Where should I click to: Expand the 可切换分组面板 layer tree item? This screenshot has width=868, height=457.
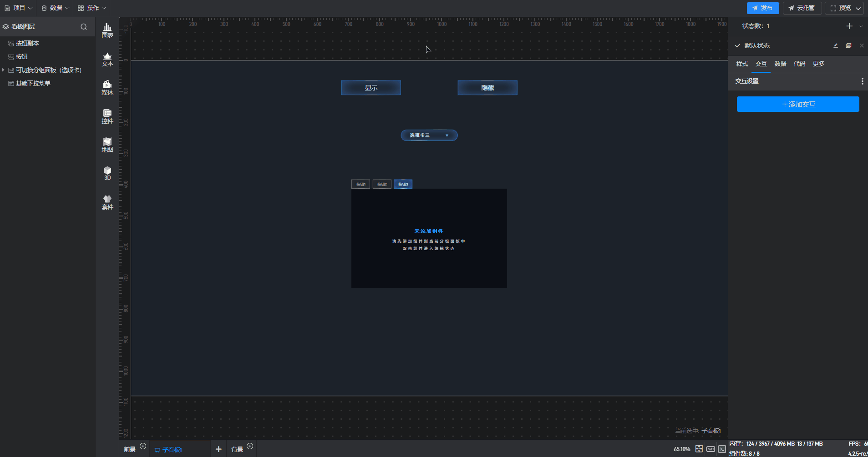click(x=4, y=70)
